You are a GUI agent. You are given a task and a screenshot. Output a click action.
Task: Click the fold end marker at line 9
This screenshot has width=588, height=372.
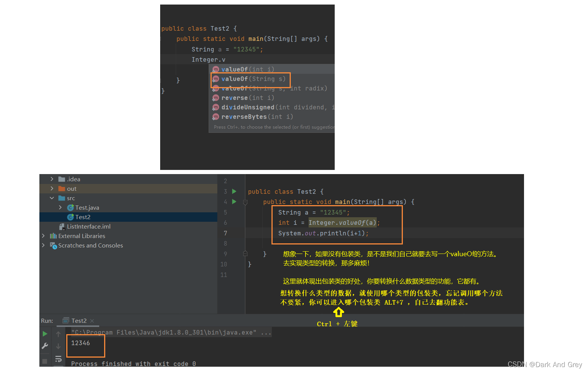click(245, 253)
